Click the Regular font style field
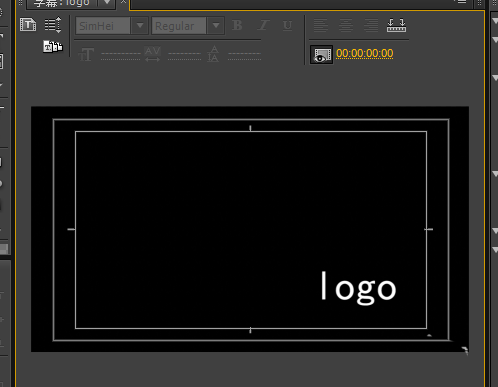The height and width of the screenshot is (387, 498). coord(179,26)
